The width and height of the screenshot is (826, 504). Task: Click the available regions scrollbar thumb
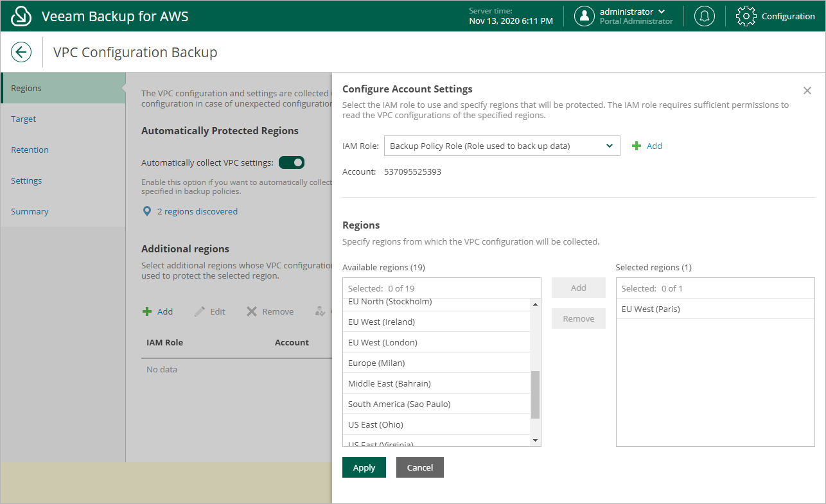click(x=536, y=395)
